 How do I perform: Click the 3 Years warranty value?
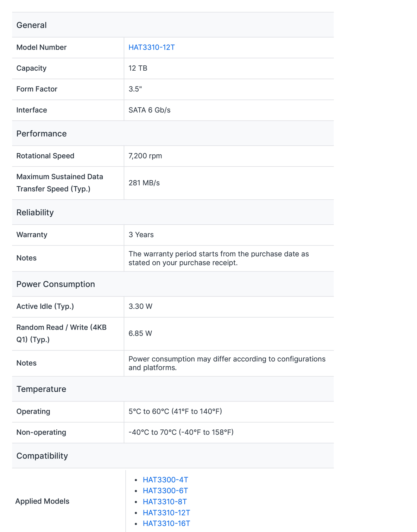point(141,235)
